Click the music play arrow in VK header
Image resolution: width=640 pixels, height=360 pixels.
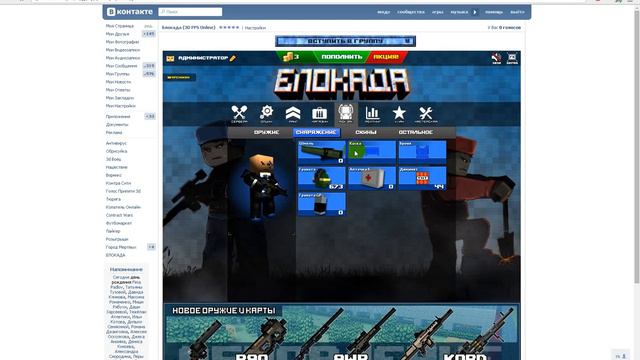tap(475, 12)
